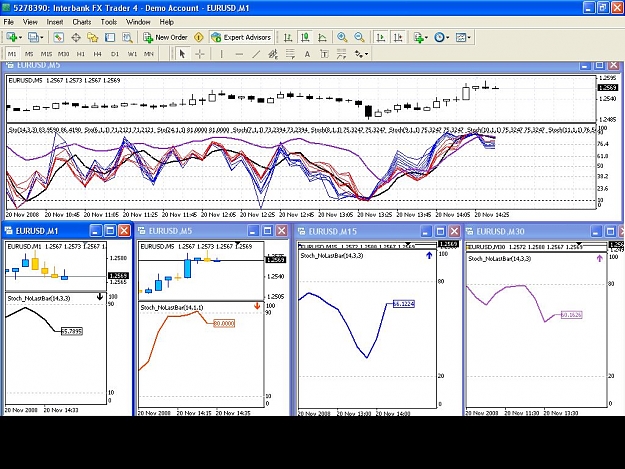Select the Fibonacci Retracement tool

290,54
